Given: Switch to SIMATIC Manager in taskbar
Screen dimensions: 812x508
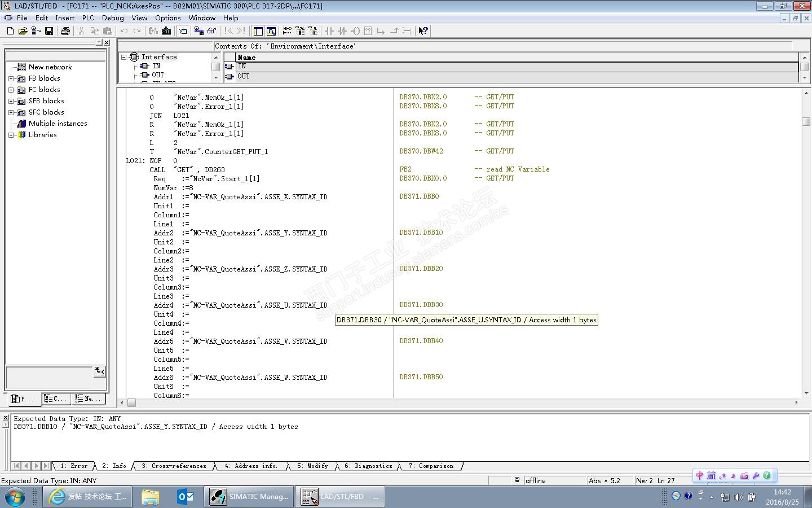Looking at the screenshot, I should coord(249,497).
